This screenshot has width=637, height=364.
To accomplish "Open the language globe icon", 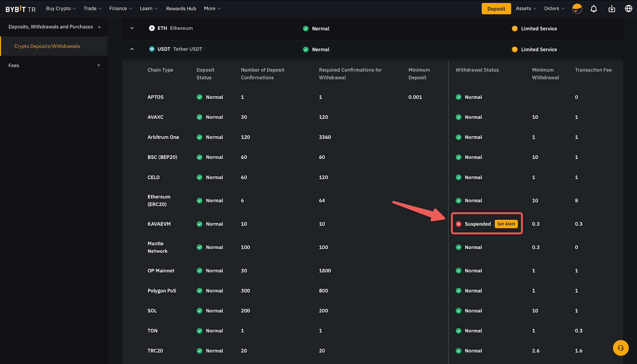I will pyautogui.click(x=629, y=9).
